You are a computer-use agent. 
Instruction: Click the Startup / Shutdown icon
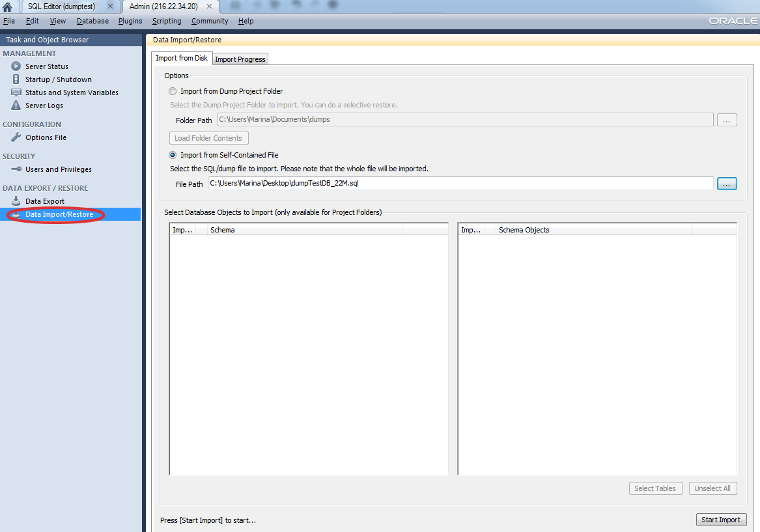point(16,79)
